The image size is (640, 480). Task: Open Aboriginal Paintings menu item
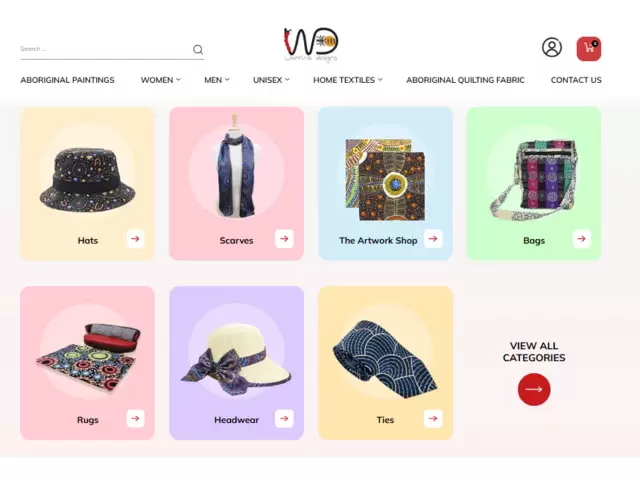tap(67, 80)
